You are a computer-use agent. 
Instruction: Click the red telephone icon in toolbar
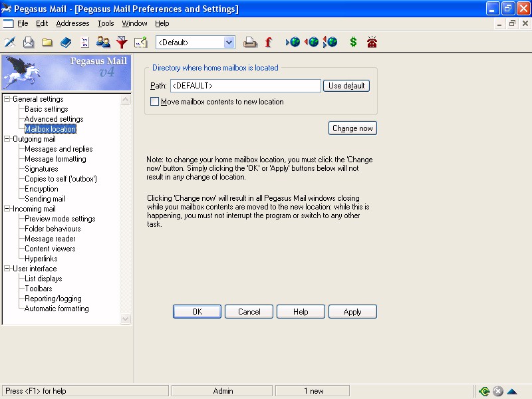372,42
